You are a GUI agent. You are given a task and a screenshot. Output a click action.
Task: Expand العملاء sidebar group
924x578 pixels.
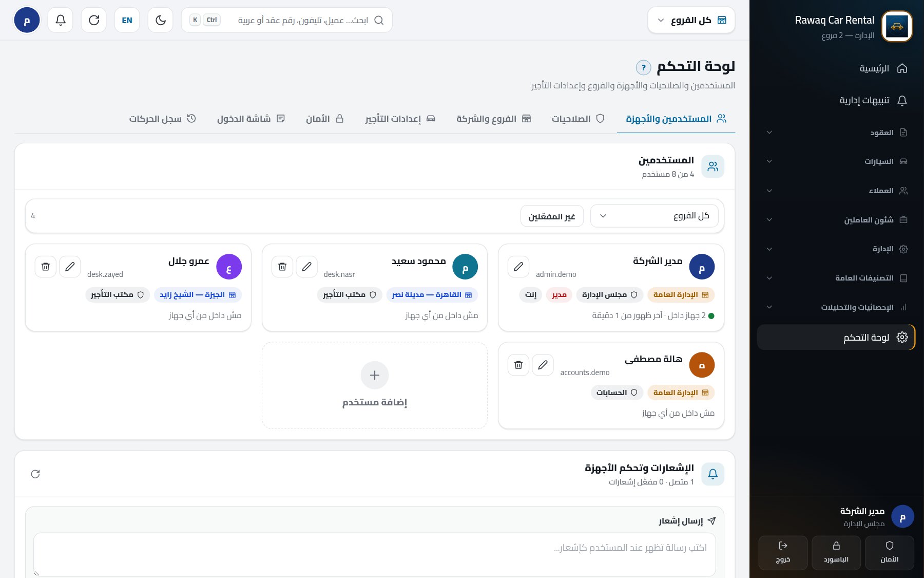coord(837,191)
